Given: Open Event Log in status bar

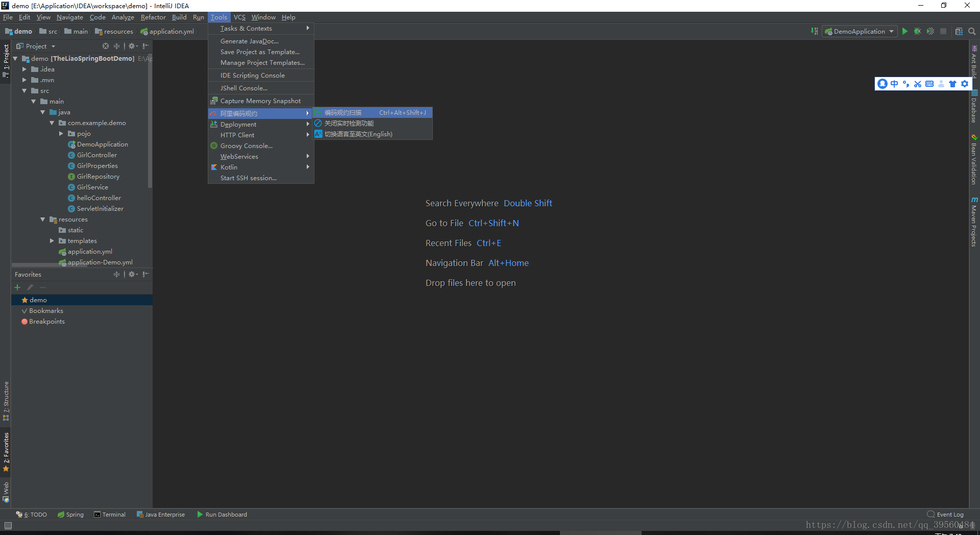Looking at the screenshot, I should tap(945, 515).
